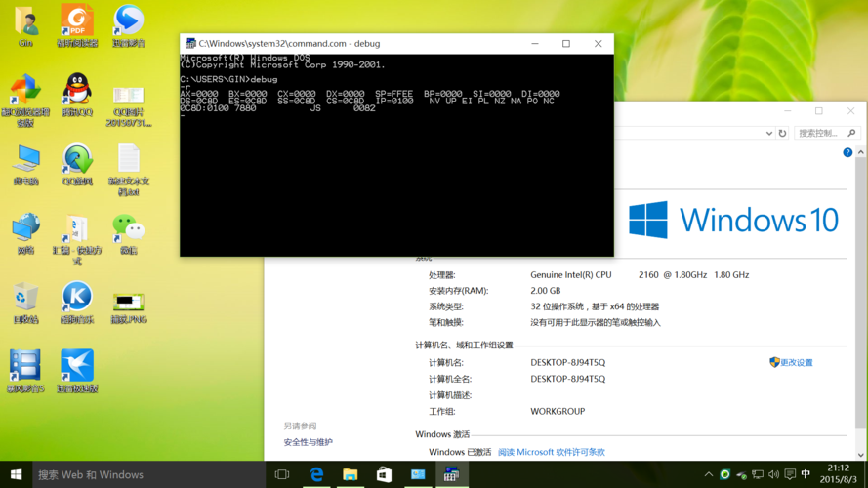Open the Recycle Bin desktop icon
Viewport: 868px width, 488px height.
(25, 303)
